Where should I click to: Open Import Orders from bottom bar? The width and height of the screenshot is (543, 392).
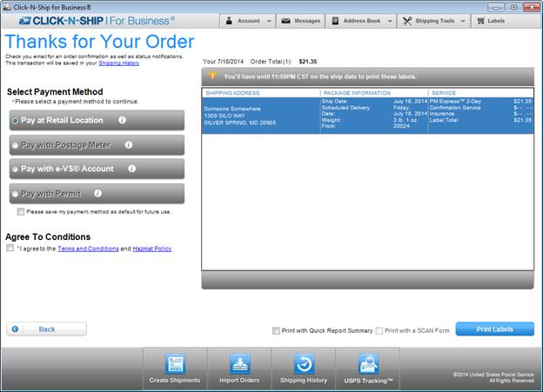[x=239, y=363]
